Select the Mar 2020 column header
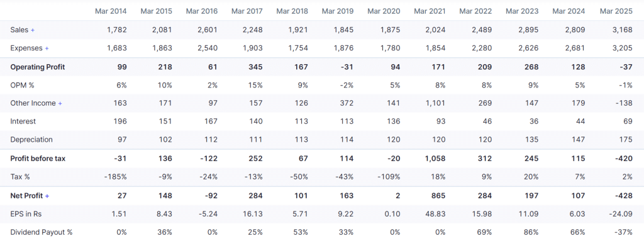This screenshot has height=243, width=644. 384,11
